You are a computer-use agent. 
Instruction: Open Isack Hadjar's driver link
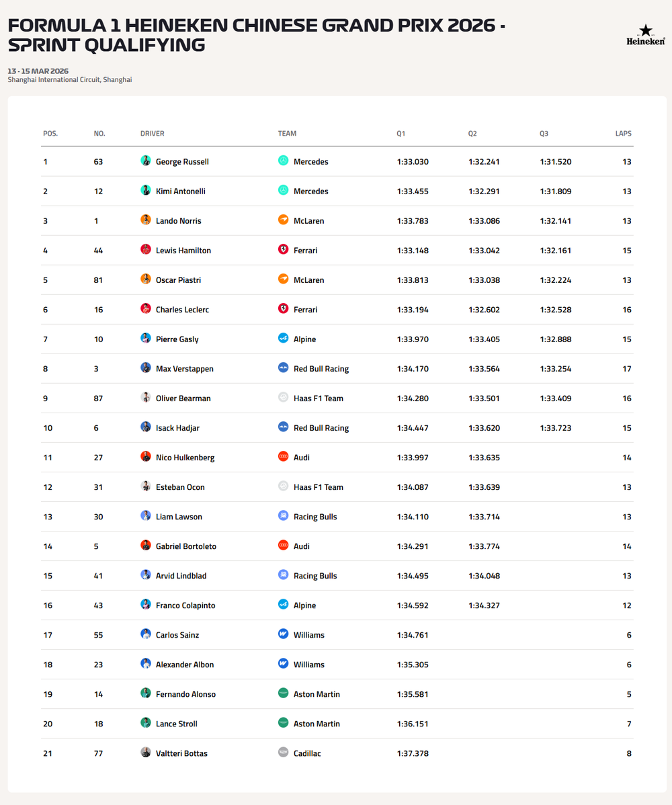point(177,428)
